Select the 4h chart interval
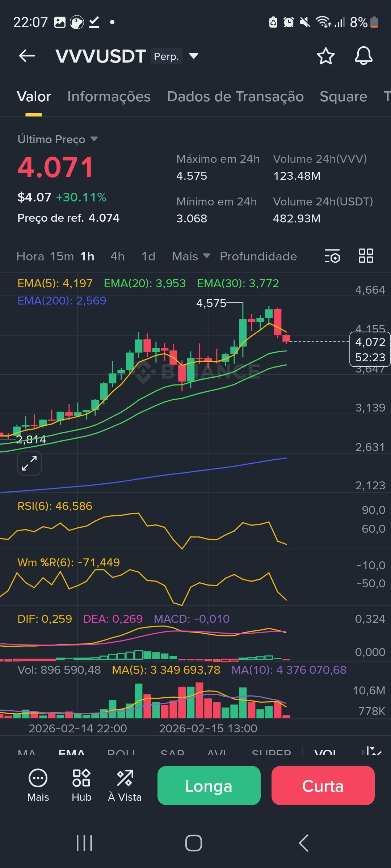Viewport: 391px width, 868px height. 117,256
